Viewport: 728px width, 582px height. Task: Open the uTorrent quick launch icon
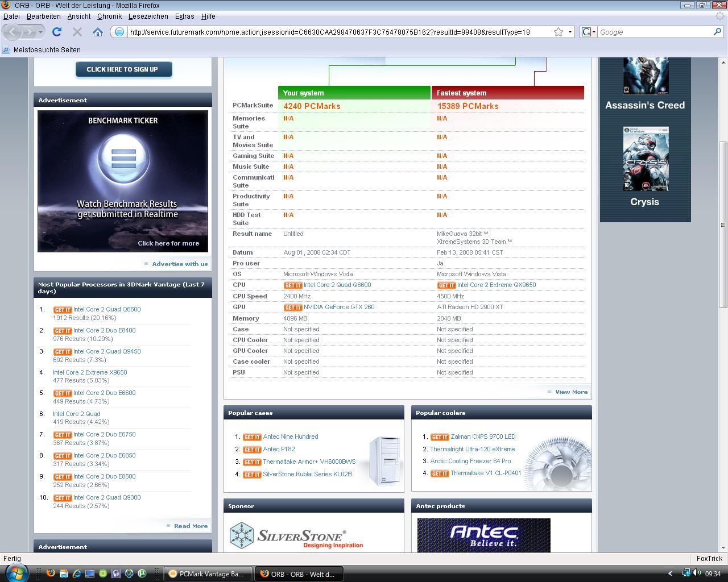(142, 573)
